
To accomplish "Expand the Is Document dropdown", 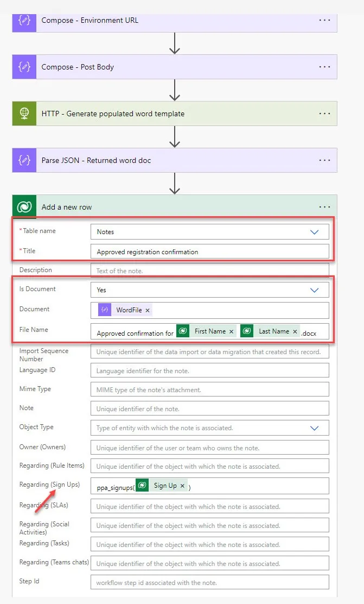I will click(315, 290).
